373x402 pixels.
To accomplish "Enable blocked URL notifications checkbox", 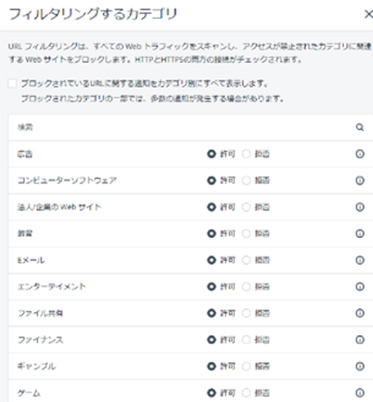I will 12,84.
